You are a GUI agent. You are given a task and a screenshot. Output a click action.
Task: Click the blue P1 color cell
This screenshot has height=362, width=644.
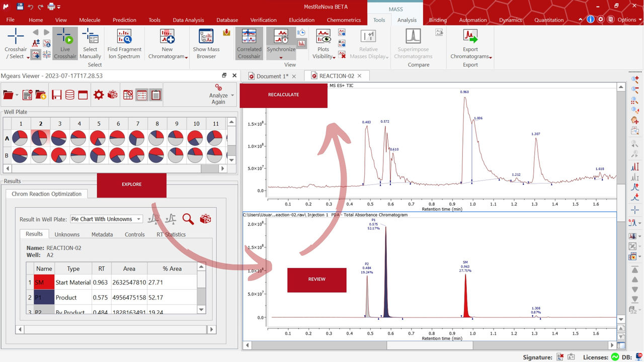pyautogui.click(x=44, y=298)
